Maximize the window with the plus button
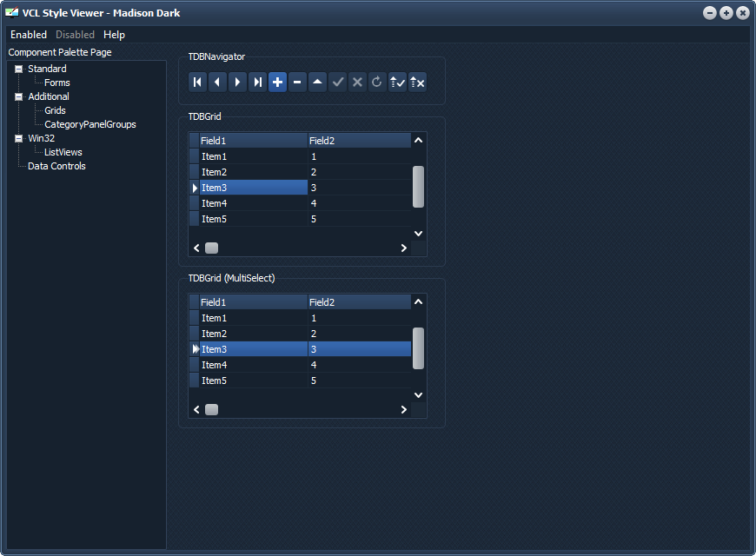The image size is (756, 556). pyautogui.click(x=726, y=13)
